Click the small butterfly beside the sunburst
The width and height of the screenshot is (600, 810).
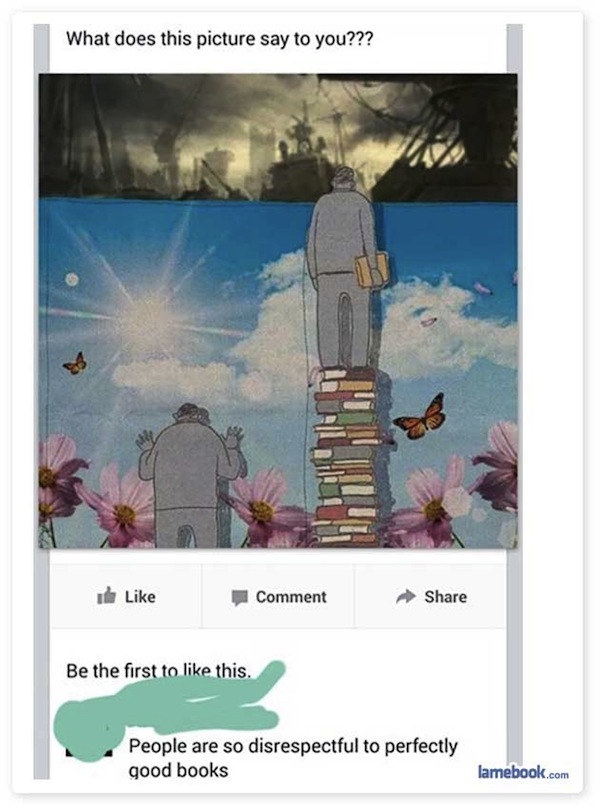75,363
